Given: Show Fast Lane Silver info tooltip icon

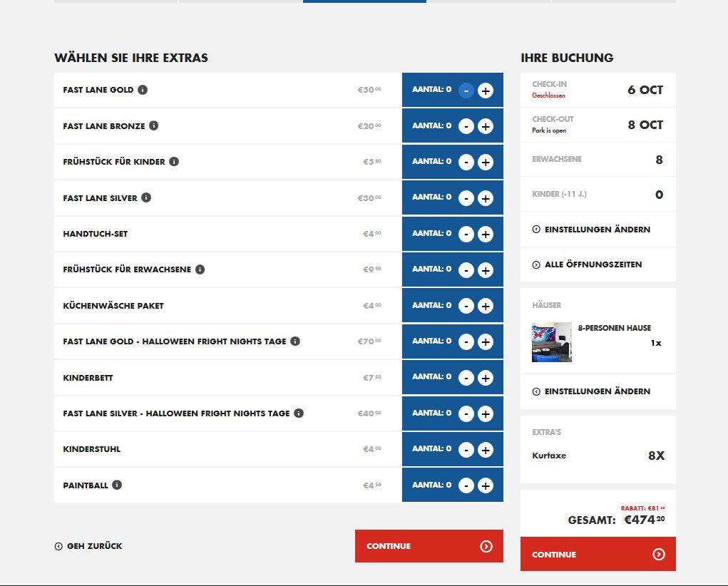Looking at the screenshot, I should point(146,197).
